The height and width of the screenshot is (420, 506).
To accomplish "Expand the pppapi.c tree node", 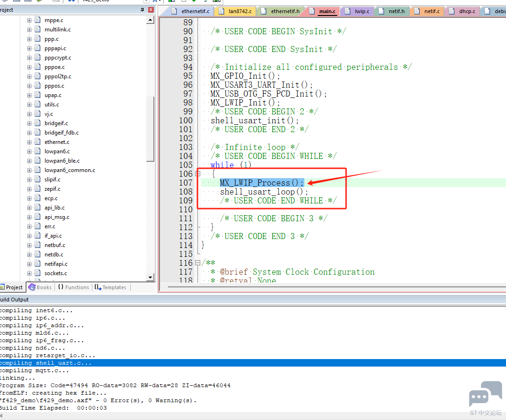I will pos(30,48).
